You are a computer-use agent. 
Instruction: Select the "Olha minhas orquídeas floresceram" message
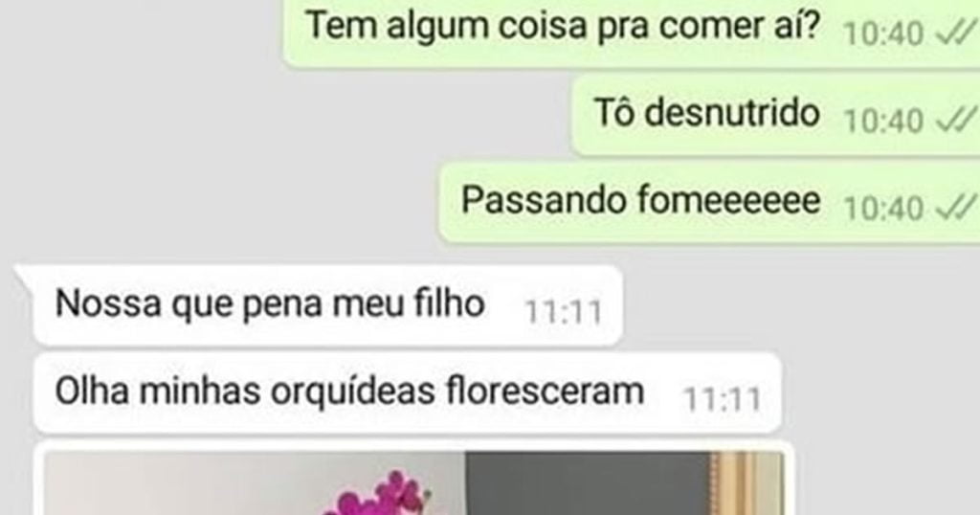[x=408, y=392]
